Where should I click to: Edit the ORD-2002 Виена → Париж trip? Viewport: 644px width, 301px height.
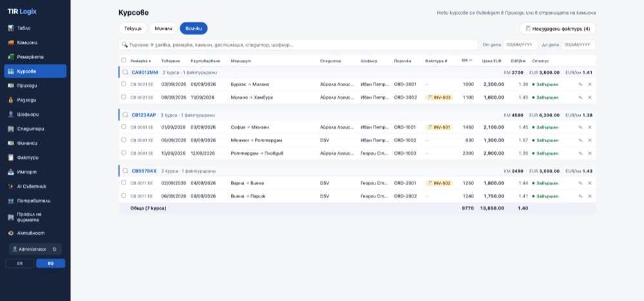pos(580,196)
